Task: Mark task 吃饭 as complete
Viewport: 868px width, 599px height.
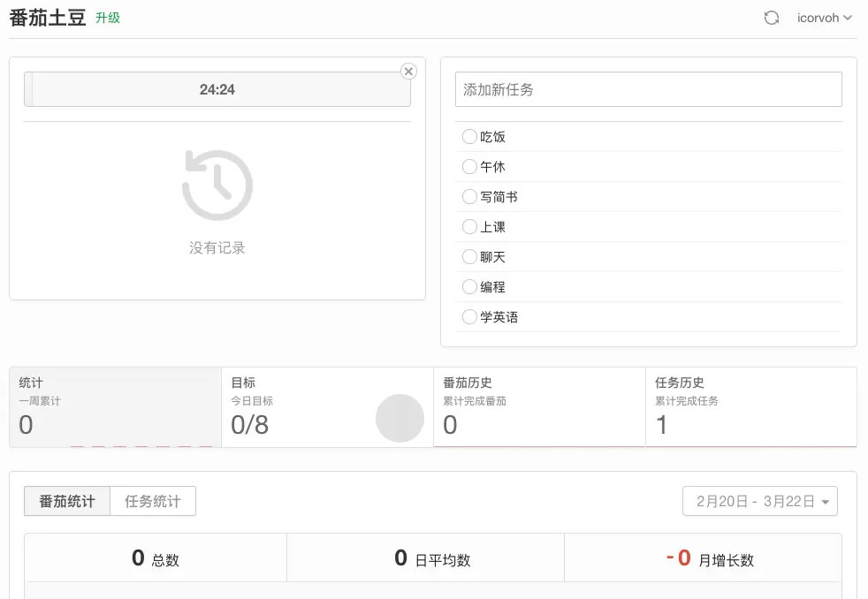Action: [x=469, y=137]
